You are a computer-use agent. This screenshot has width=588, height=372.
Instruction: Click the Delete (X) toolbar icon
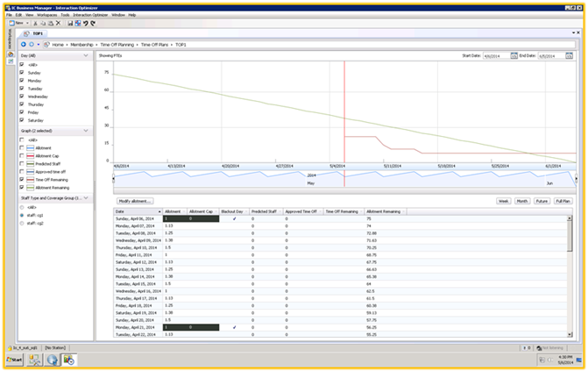click(x=58, y=23)
